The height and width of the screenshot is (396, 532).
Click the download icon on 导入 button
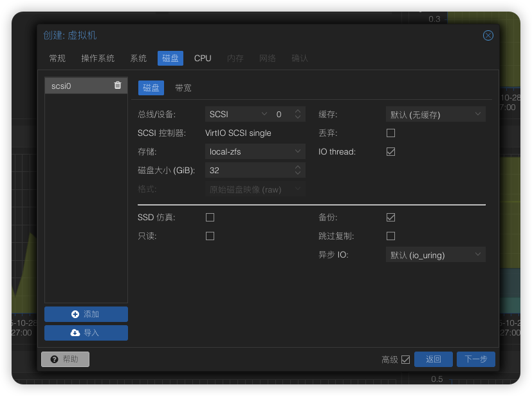point(75,333)
